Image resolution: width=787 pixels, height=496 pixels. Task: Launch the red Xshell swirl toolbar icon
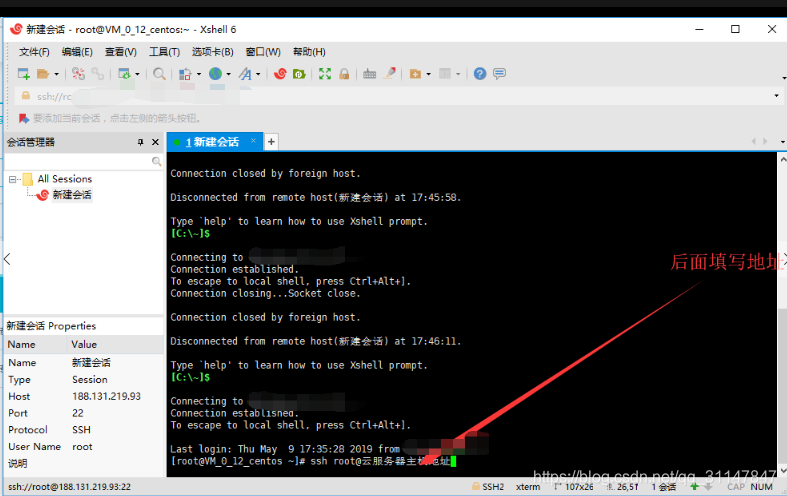280,74
